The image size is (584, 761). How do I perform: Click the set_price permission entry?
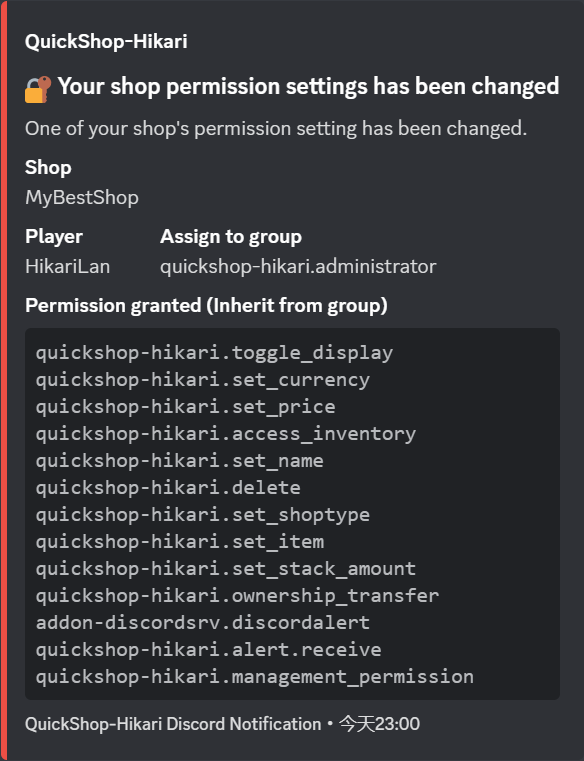(x=185, y=407)
